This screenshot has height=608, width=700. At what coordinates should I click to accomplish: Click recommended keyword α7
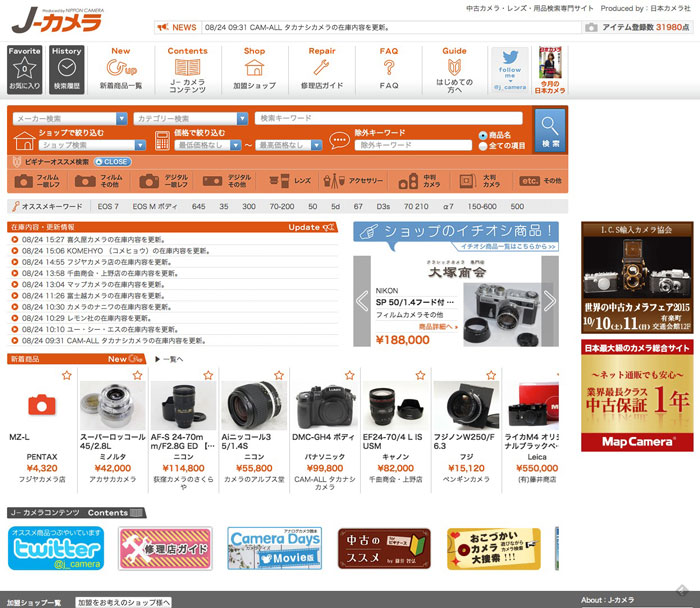448,207
